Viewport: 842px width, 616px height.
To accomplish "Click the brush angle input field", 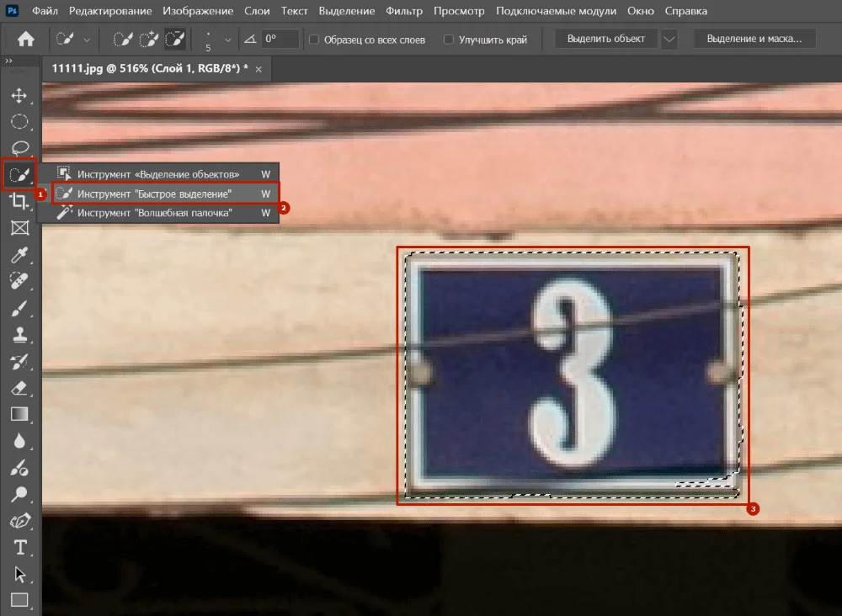I will coord(279,39).
